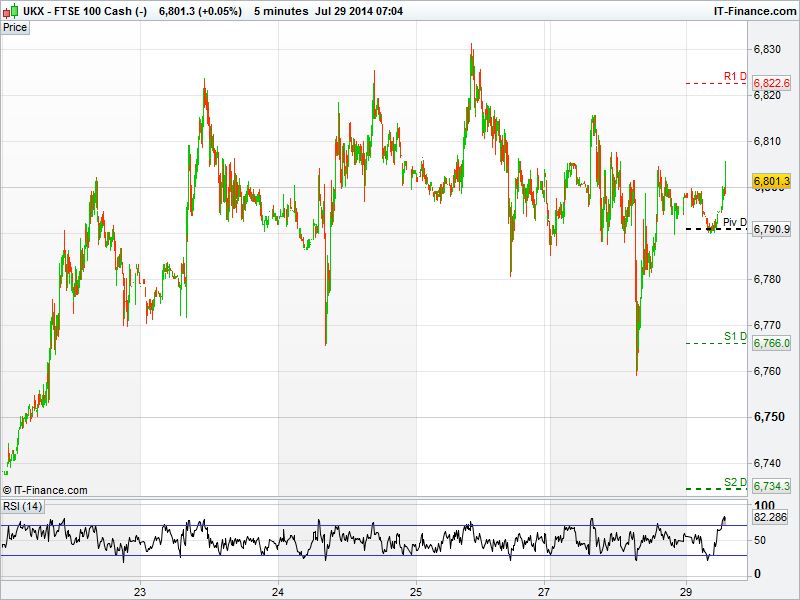Click the green 6,766.0 support price tag

coord(771,343)
